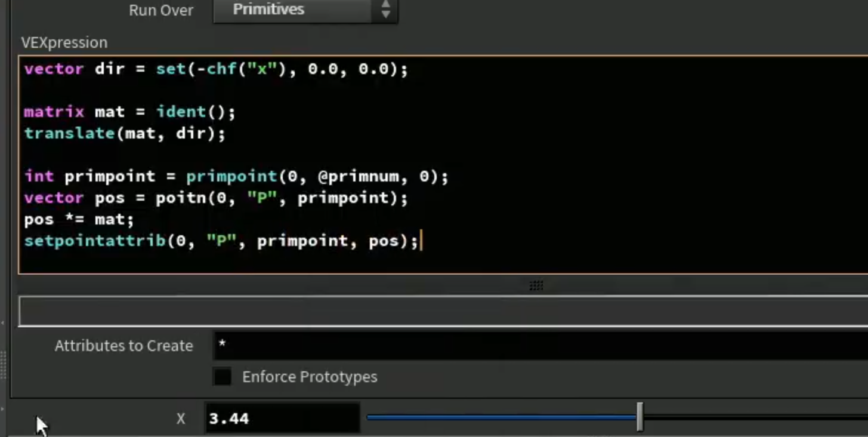Click the empty output bar below the editor
The height and width of the screenshot is (437, 868).
pyautogui.click(x=443, y=311)
